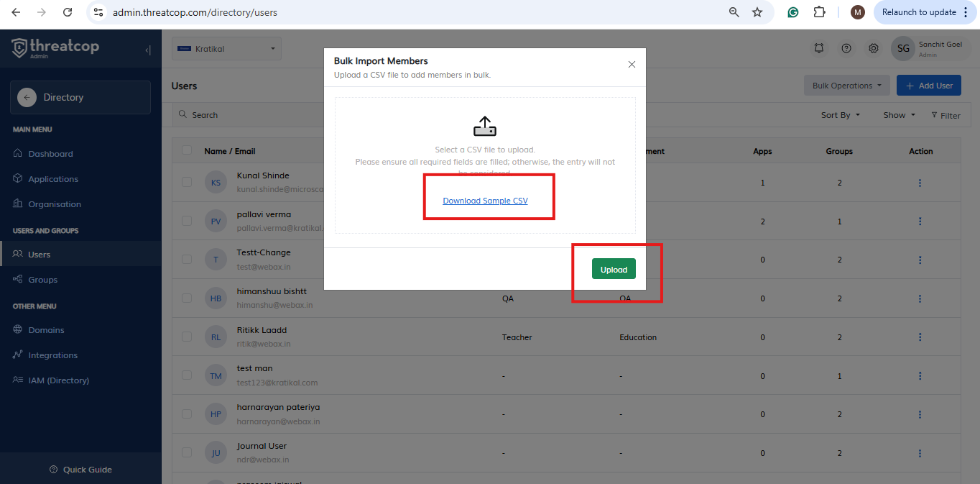980x484 pixels.
Task: Click the Filter funnel icon
Action: (935, 115)
